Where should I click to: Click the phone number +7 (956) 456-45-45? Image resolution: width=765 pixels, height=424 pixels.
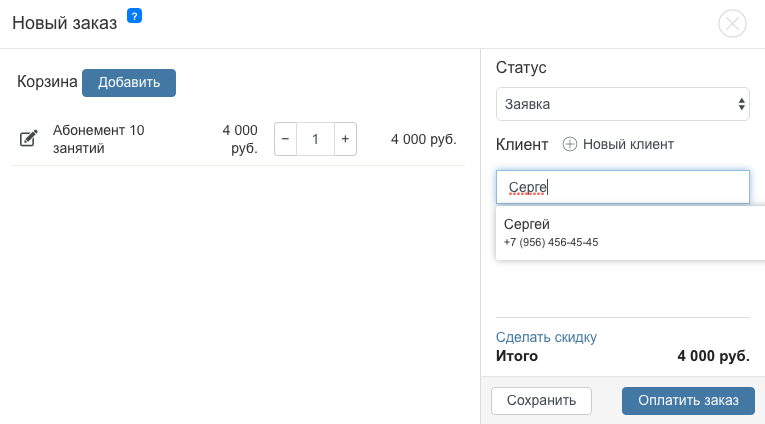click(551, 242)
